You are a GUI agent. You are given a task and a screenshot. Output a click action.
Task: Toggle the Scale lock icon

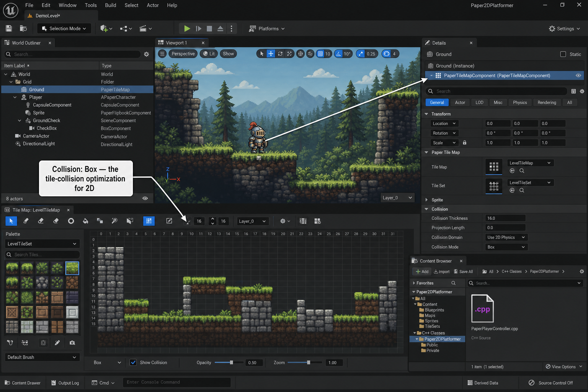click(x=464, y=142)
